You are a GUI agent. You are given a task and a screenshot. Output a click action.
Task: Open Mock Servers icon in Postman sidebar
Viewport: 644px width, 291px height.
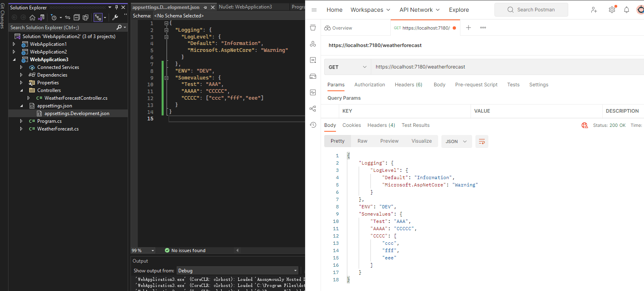point(313,76)
